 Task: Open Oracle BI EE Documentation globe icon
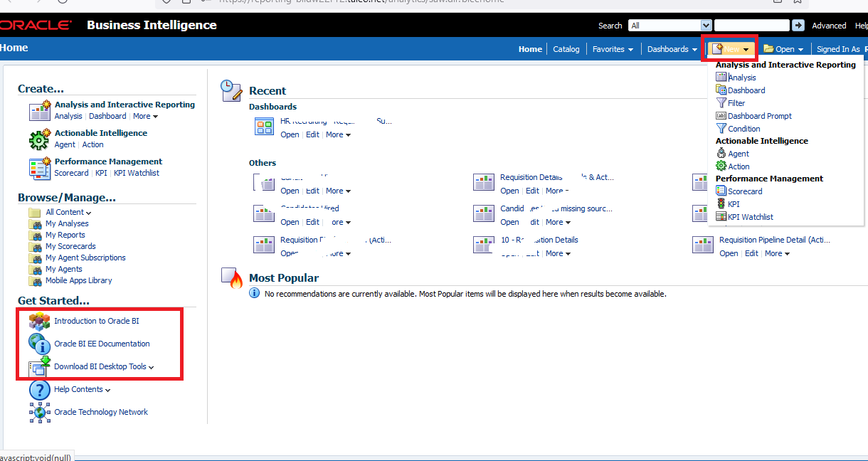tap(39, 344)
